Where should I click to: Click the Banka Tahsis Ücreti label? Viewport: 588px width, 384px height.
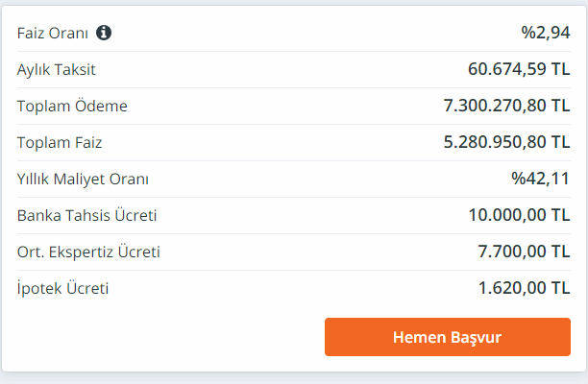tap(86, 215)
